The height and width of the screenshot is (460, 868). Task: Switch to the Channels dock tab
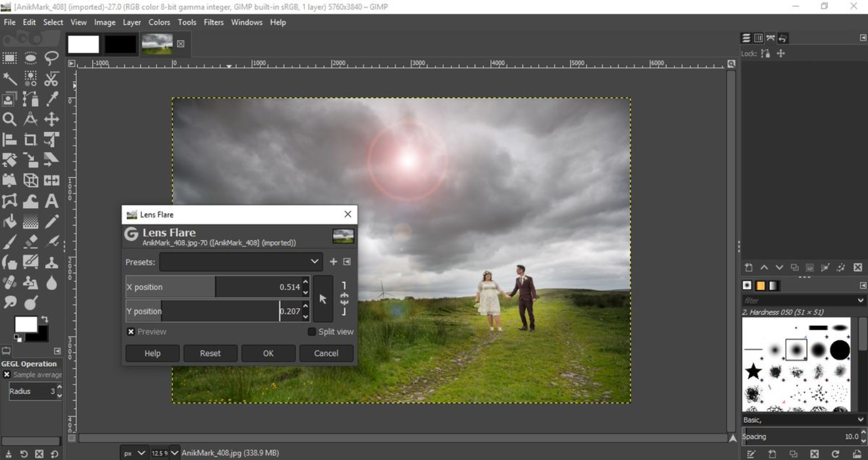point(758,38)
